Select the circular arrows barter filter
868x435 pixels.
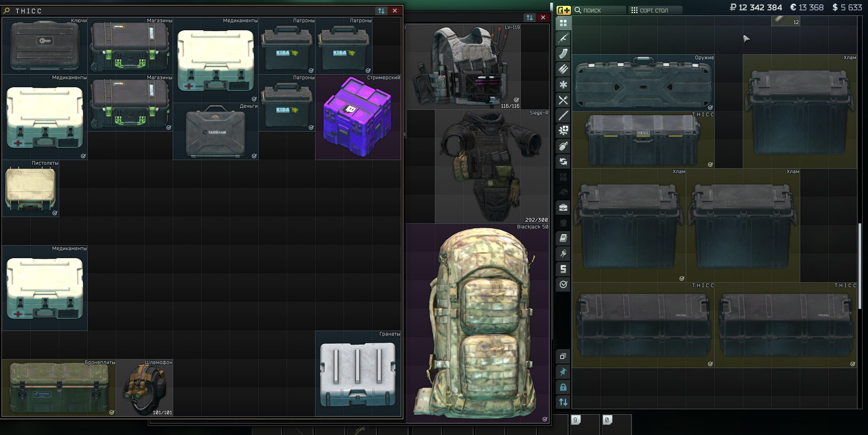563,161
